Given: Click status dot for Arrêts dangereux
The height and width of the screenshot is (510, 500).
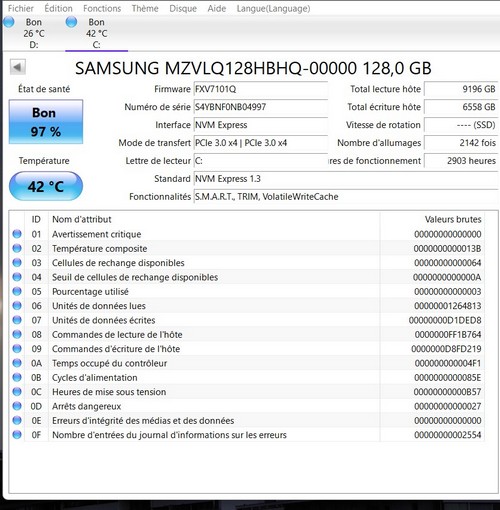Looking at the screenshot, I should [17, 406].
